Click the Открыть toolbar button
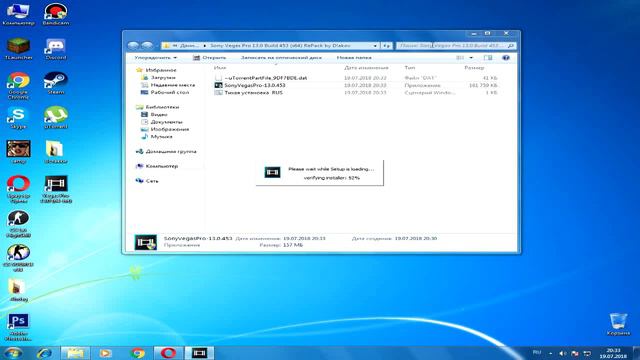640x360 pixels. coord(209,58)
